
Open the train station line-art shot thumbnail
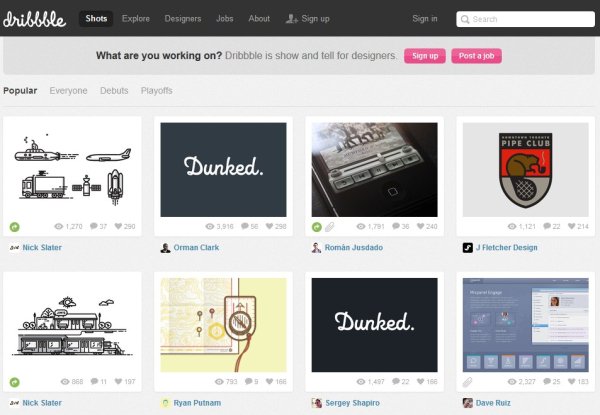[72, 325]
